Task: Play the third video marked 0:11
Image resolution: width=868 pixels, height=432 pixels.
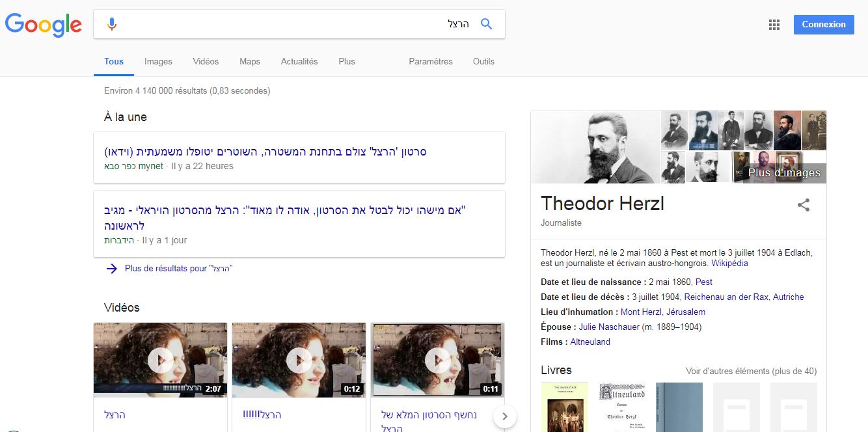Action: (x=437, y=359)
